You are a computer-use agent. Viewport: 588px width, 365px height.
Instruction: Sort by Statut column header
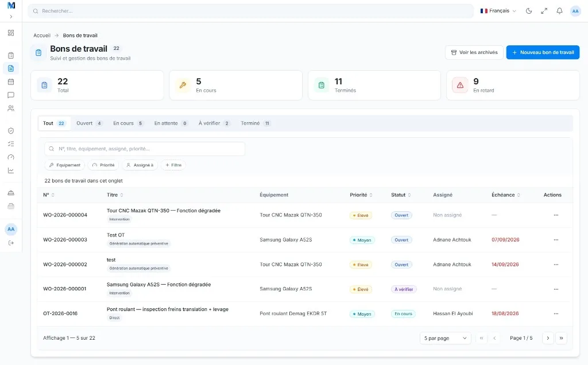[x=401, y=195]
